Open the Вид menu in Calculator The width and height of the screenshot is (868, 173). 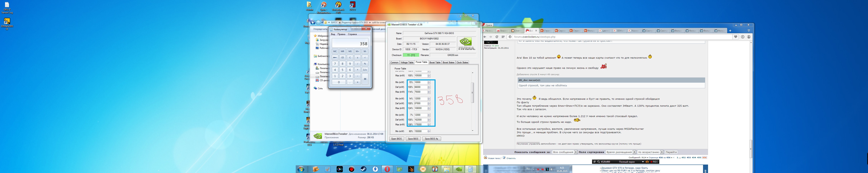coord(333,34)
